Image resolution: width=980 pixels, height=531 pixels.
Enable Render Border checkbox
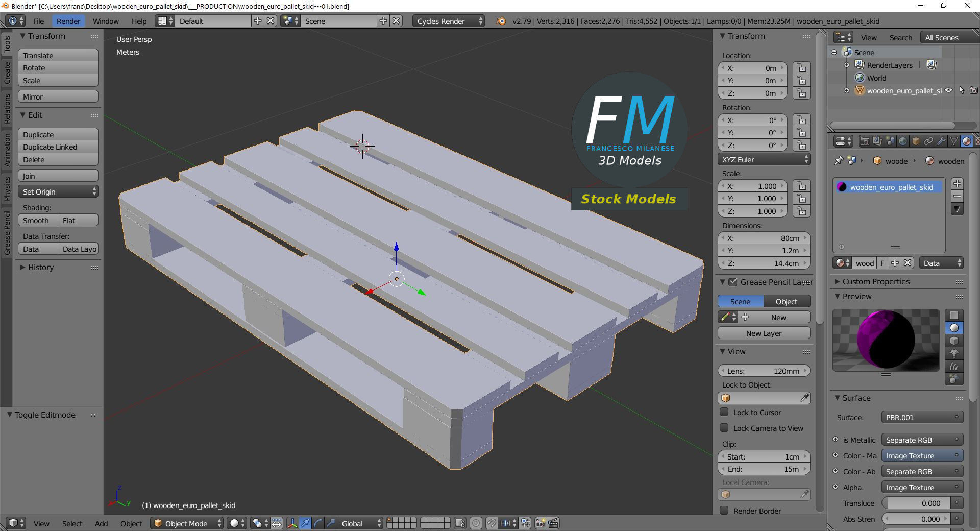pos(724,511)
